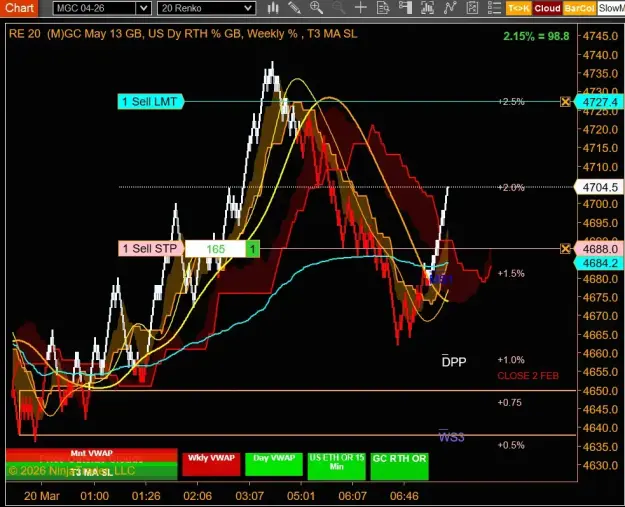Image resolution: width=625 pixels, height=507 pixels.
Task: Open the indicators line-graph icon
Action: tap(450, 8)
